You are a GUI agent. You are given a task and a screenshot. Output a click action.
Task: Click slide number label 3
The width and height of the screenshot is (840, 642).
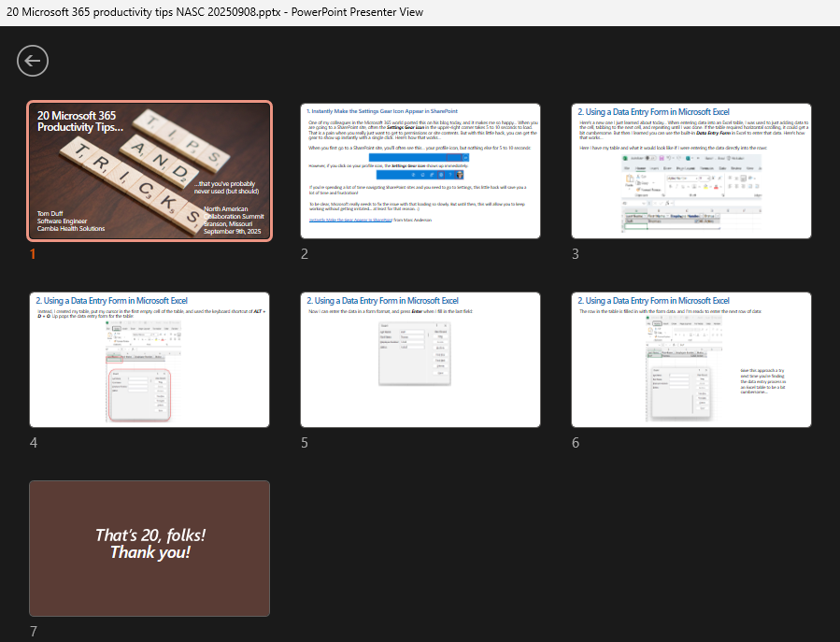click(576, 254)
